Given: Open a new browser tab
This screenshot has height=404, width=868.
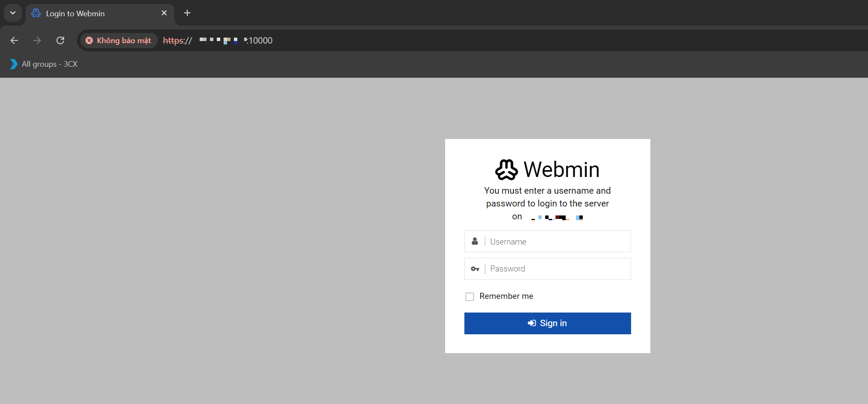Looking at the screenshot, I should (x=187, y=13).
